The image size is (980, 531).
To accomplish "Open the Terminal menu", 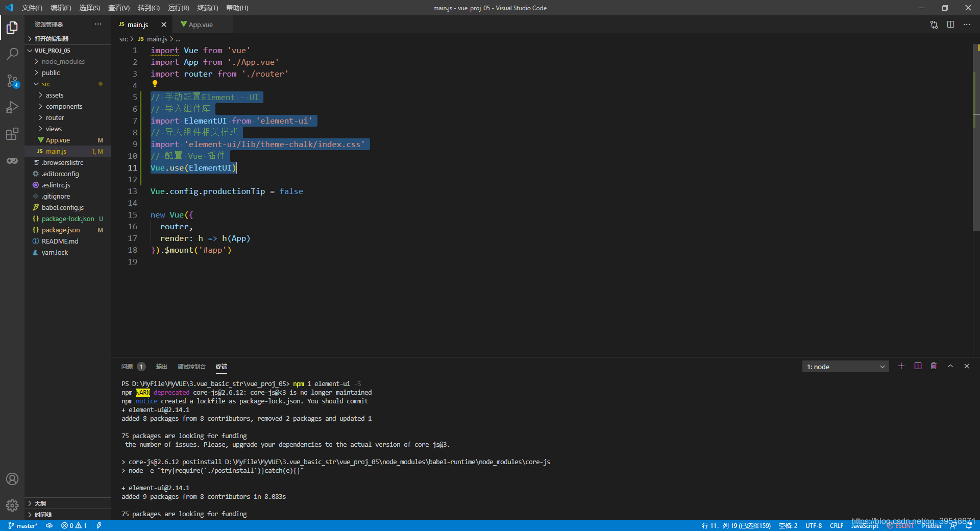I will 207,8.
